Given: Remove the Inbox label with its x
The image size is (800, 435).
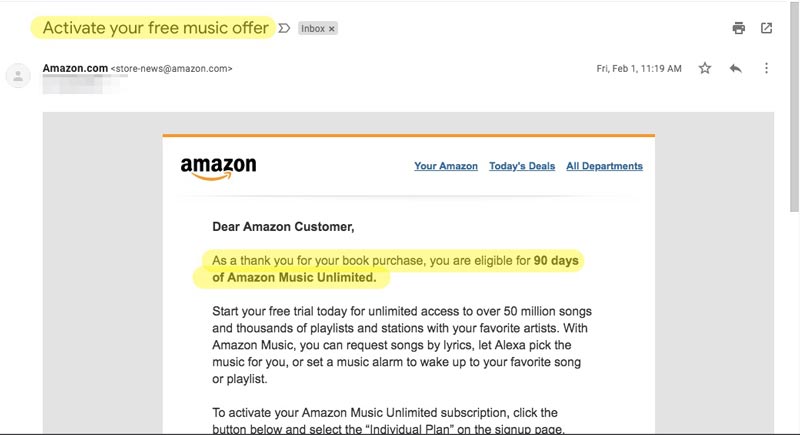Looking at the screenshot, I should coord(331,29).
